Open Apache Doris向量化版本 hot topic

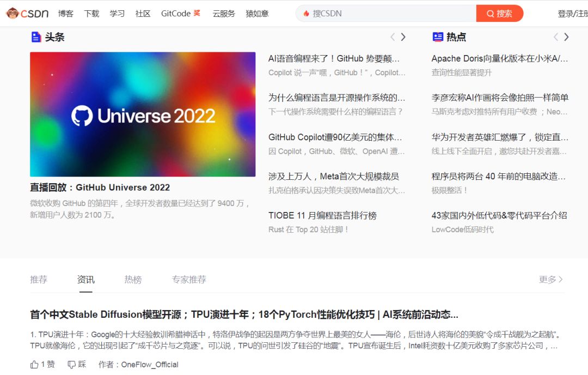(x=500, y=58)
